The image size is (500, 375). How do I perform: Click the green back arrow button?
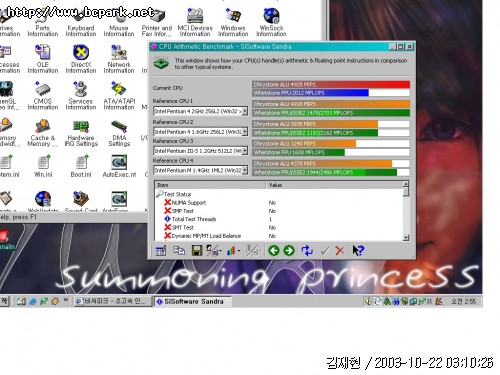274,250
